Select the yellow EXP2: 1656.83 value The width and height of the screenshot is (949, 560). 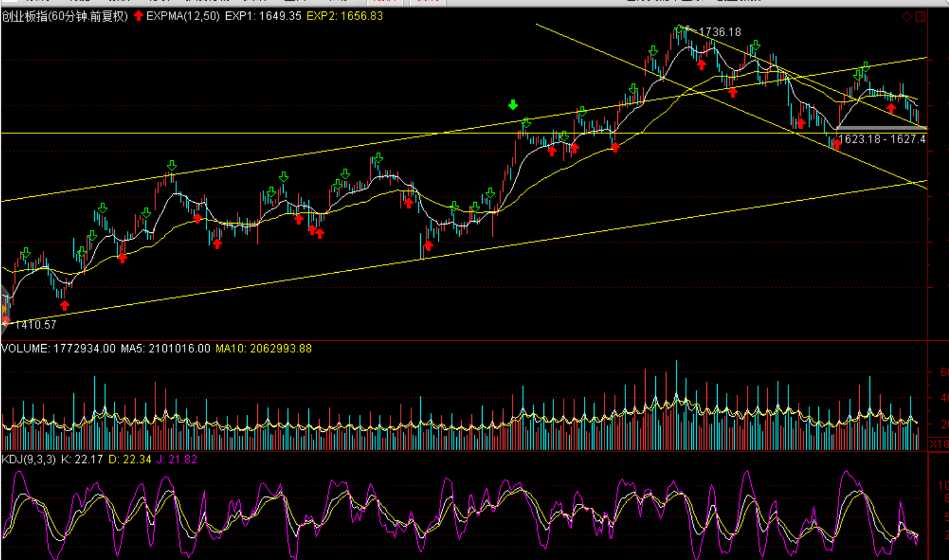(x=344, y=16)
